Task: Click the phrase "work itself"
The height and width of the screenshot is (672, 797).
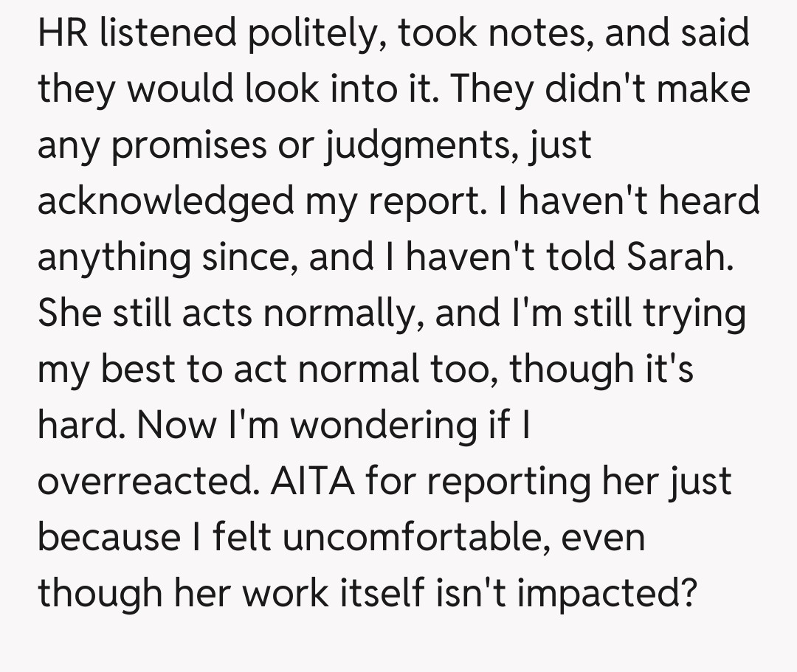Action: pos(303,592)
